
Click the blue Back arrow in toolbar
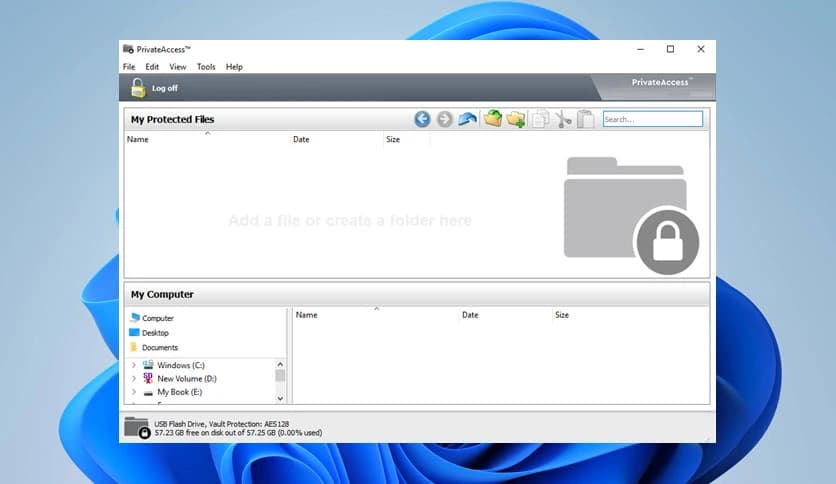click(x=422, y=119)
